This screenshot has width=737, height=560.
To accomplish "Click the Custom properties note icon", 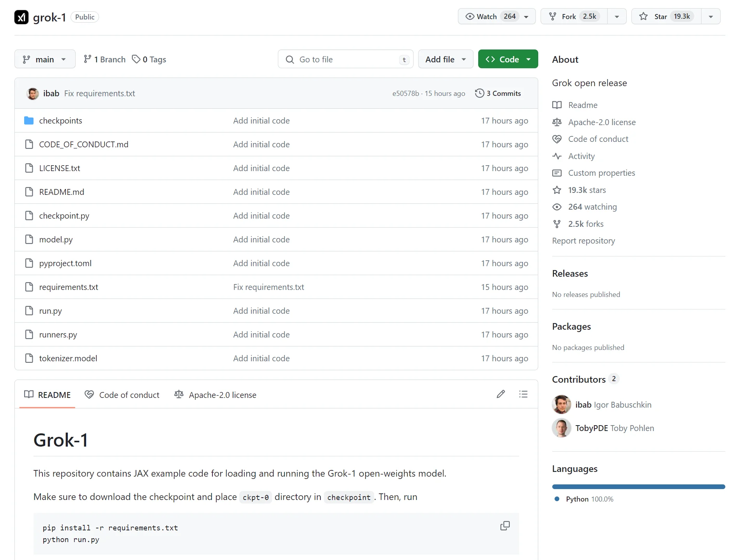I will pos(557,173).
